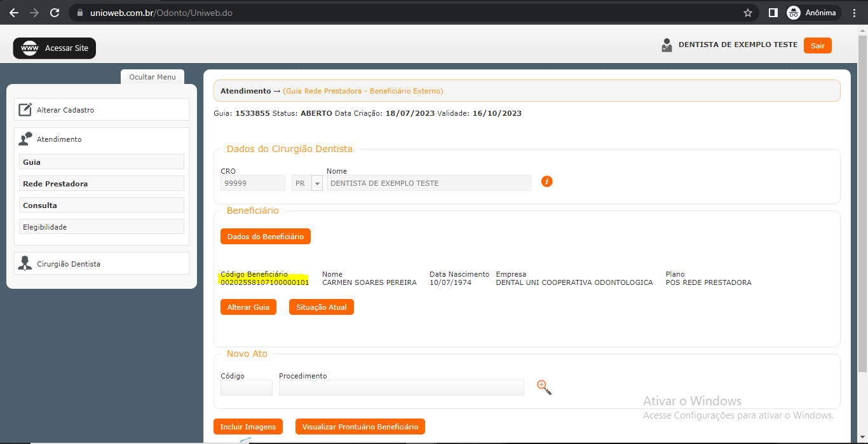Select Elegibilidade in the side menu
Screen dimensions: 868x444
coord(102,227)
